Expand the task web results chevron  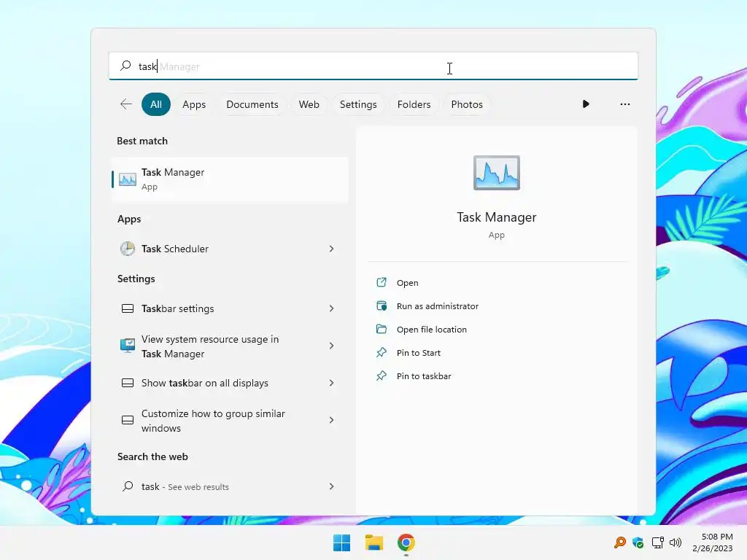332,486
